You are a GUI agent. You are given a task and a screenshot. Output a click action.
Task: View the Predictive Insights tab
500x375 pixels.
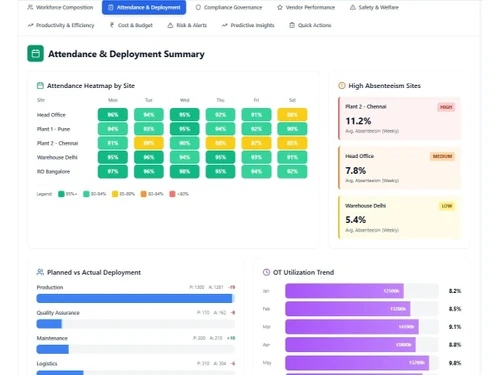pos(248,25)
